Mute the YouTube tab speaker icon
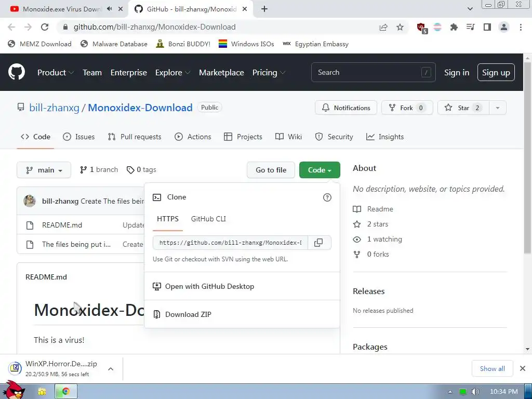 [109, 9]
